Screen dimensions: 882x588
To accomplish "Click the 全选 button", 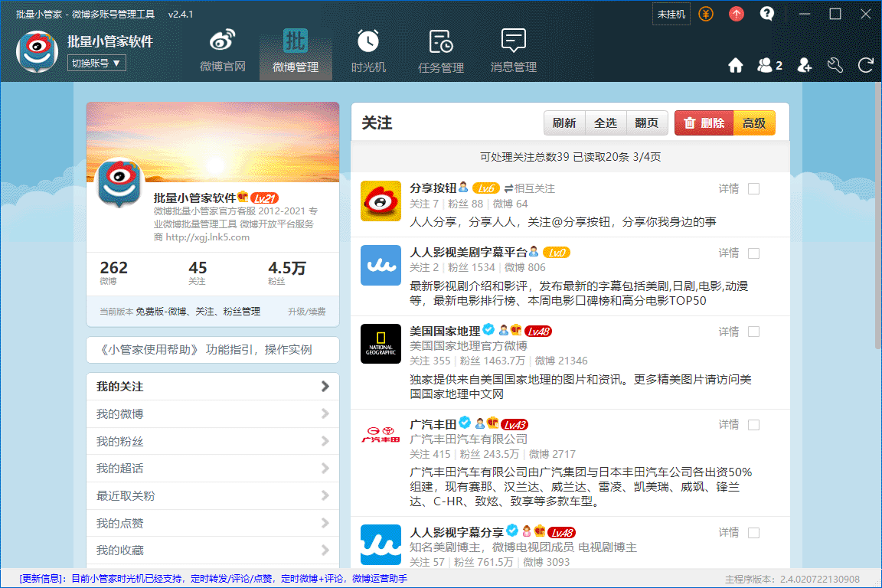I will click(606, 123).
